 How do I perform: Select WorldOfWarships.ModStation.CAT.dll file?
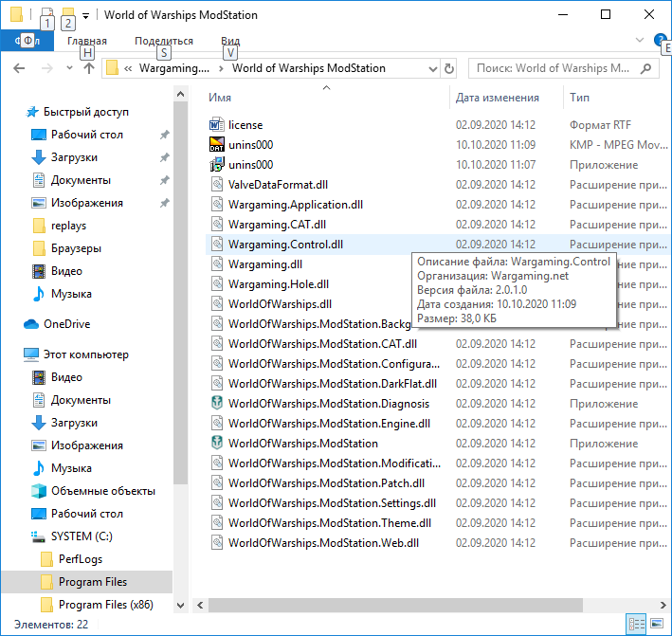pyautogui.click(x=322, y=344)
